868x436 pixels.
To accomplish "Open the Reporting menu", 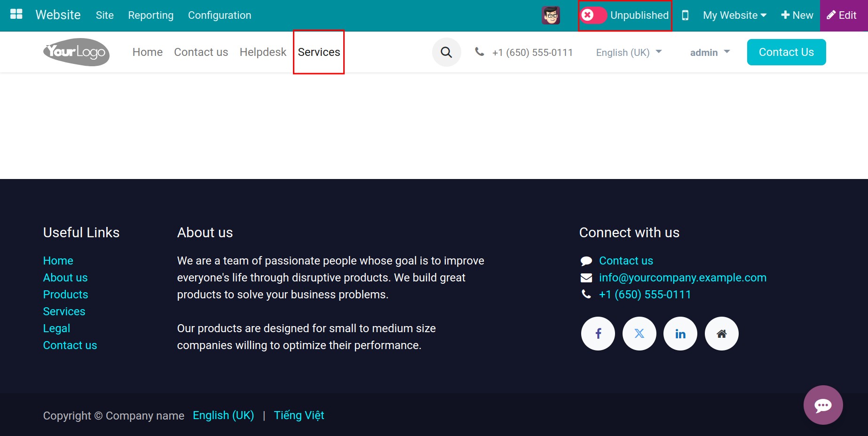I will (151, 16).
